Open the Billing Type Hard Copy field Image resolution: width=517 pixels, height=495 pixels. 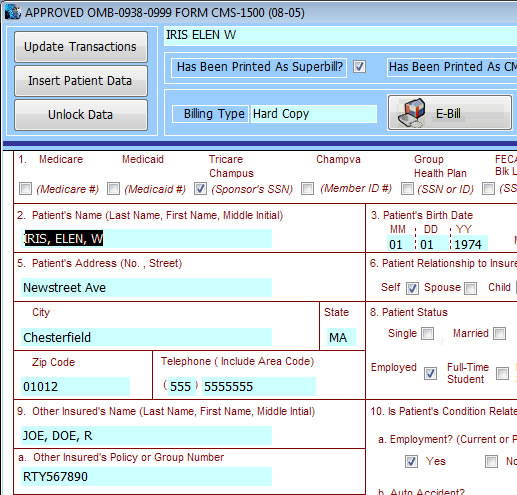pyautogui.click(x=314, y=114)
